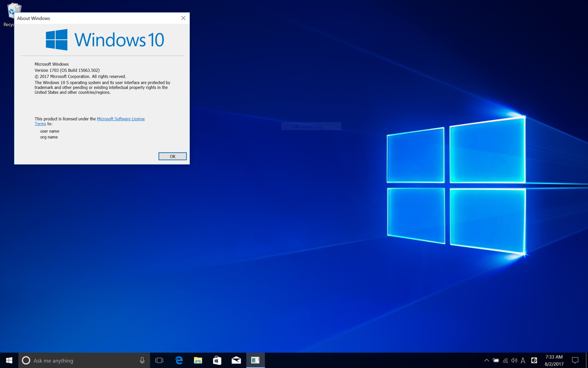Launch the Windows Store app
Screen dimensions: 588x368
click(x=217, y=360)
